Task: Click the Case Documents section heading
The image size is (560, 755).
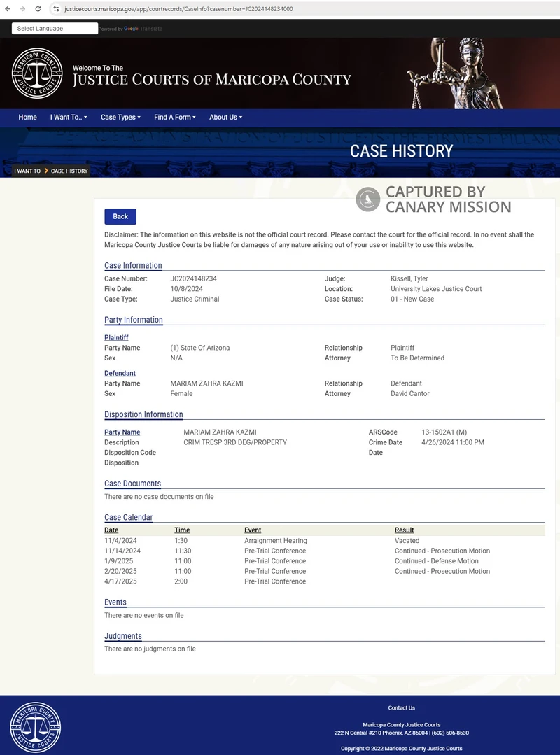Action: click(132, 484)
